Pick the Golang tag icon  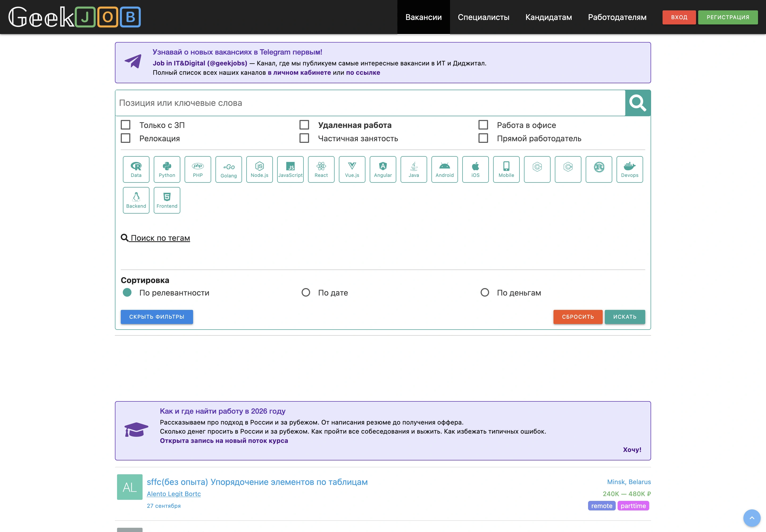[x=229, y=169]
